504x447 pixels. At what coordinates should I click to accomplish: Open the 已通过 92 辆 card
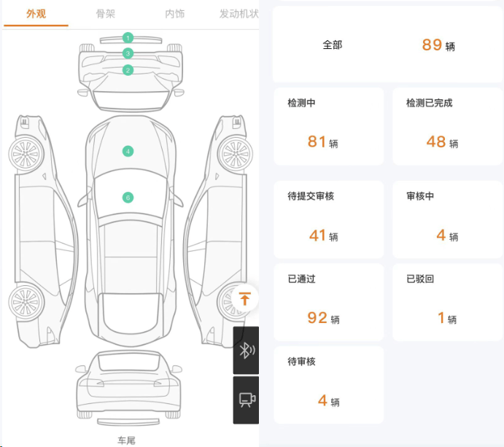pos(328,302)
